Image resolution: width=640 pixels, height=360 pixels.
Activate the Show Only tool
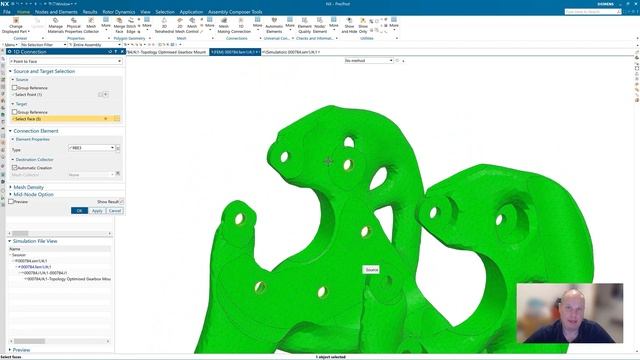pyautogui.click(x=363, y=25)
